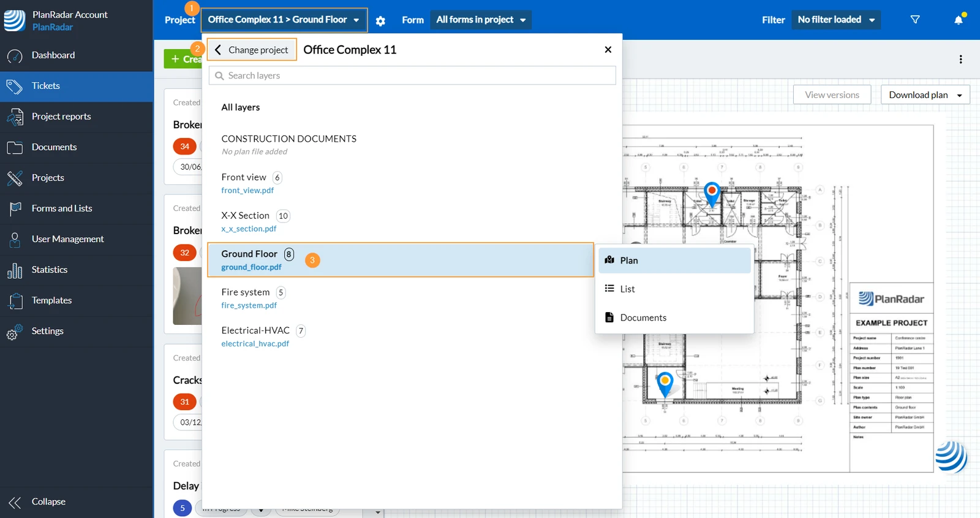Expand the Download plan dropdown

[x=925, y=94]
